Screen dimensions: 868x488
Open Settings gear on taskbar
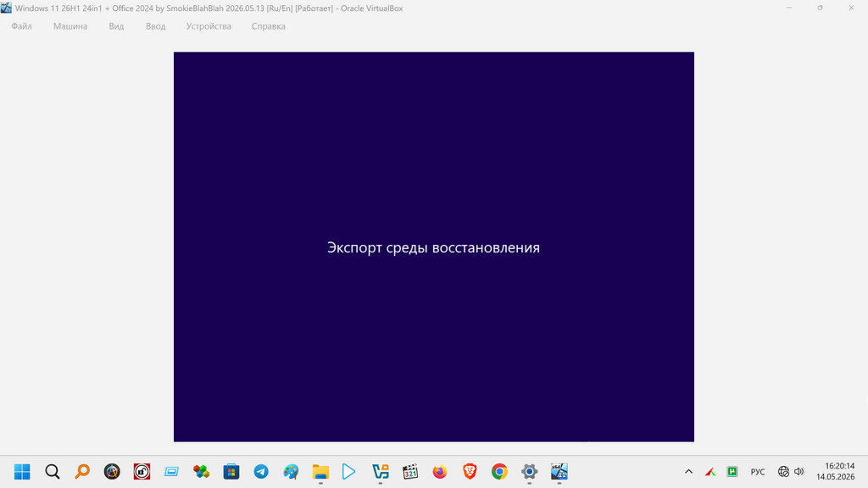(x=529, y=471)
